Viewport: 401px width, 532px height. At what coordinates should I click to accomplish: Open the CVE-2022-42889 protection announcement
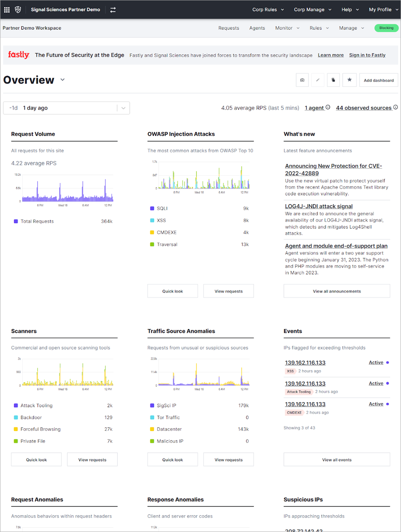[x=333, y=170]
